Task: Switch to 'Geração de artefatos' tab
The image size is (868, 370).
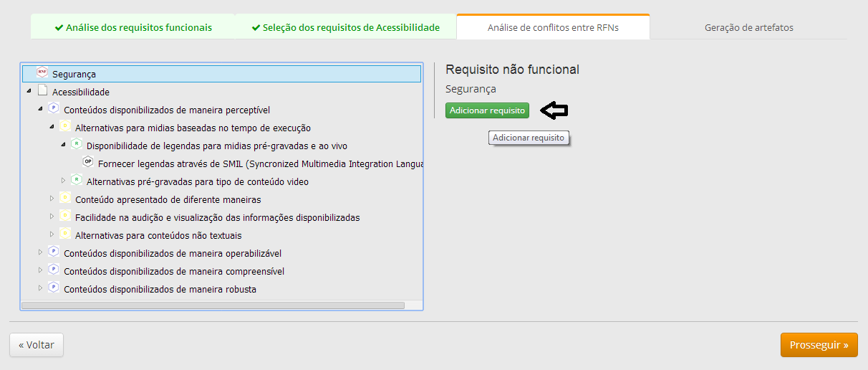Action: [748, 27]
